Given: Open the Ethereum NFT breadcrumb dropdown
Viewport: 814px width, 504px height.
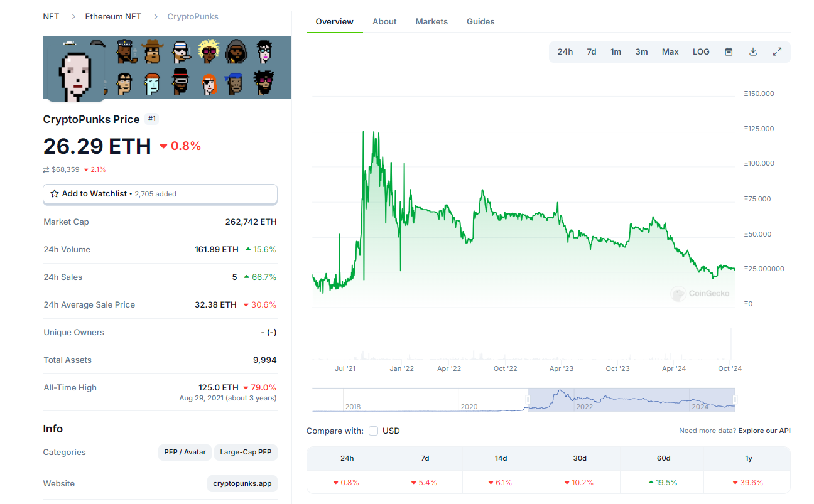Looking at the screenshot, I should pos(113,16).
